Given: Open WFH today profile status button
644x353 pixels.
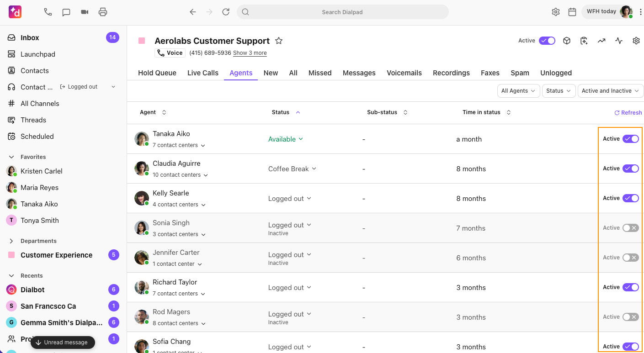Looking at the screenshot, I should [607, 12].
